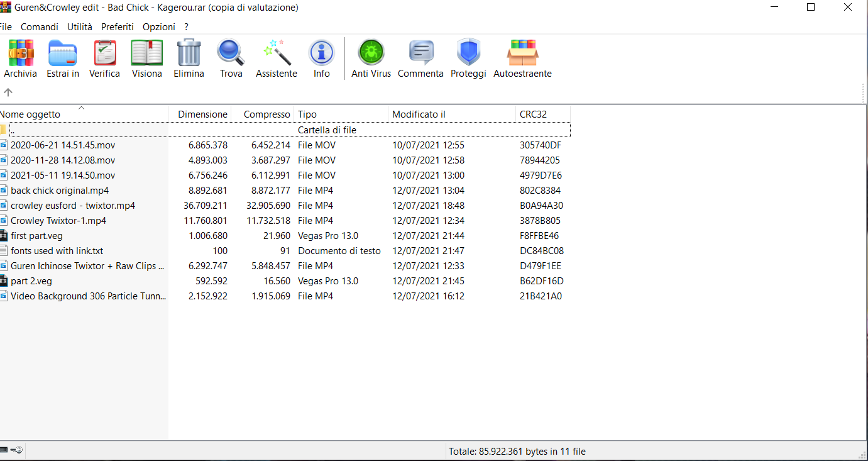868x461 pixels.
Task: Sort by the Dimensione column header
Action: pyautogui.click(x=200, y=114)
